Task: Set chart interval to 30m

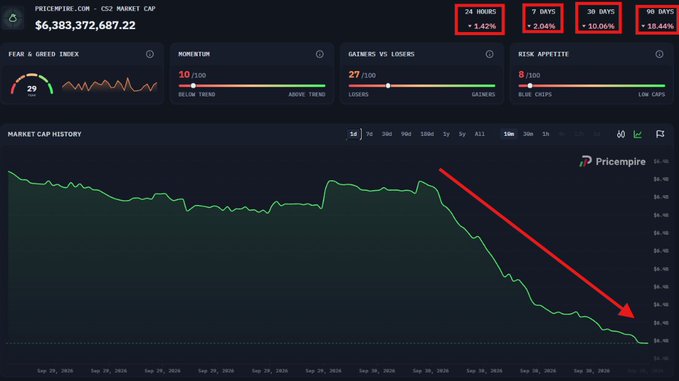Action: (x=528, y=134)
